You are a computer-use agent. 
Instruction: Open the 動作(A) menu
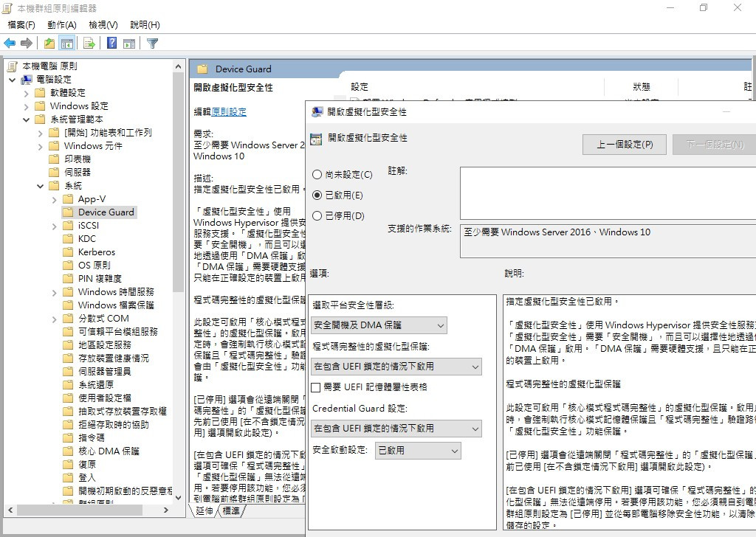62,24
